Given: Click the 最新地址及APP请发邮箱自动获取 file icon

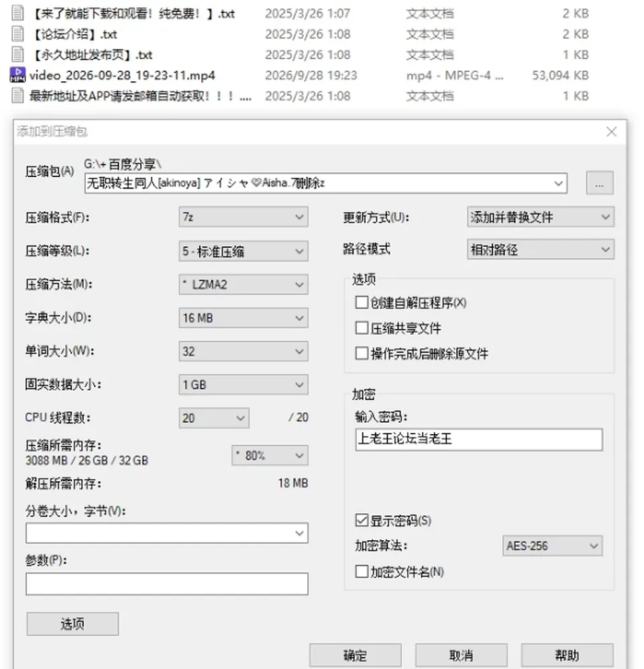Looking at the screenshot, I should coord(17,95).
